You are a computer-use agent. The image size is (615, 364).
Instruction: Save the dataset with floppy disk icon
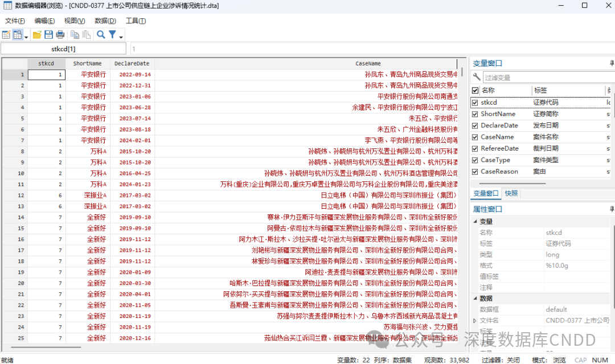pos(48,35)
